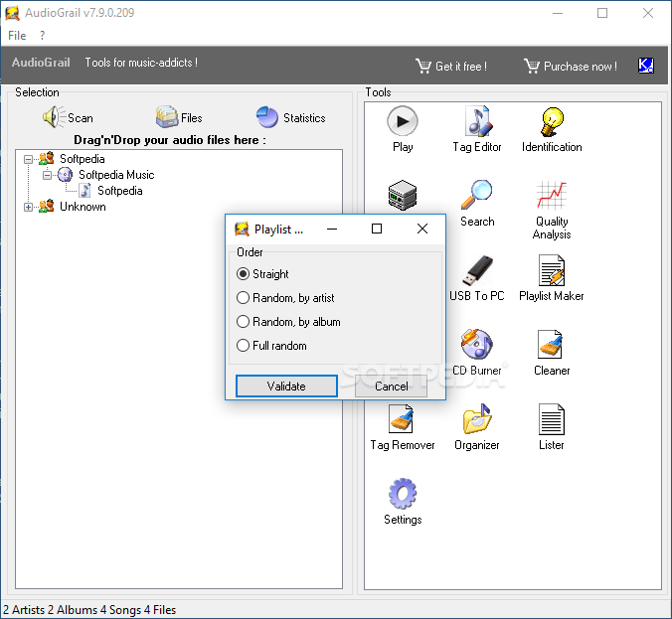The width and height of the screenshot is (672, 619).
Task: Click the song note icon for Softpedia
Action: (x=84, y=191)
